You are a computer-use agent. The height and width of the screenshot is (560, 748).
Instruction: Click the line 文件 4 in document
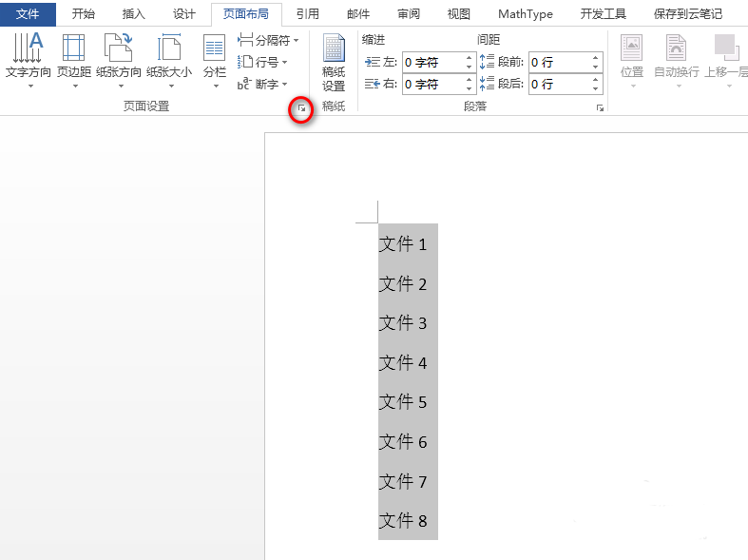pyautogui.click(x=403, y=363)
